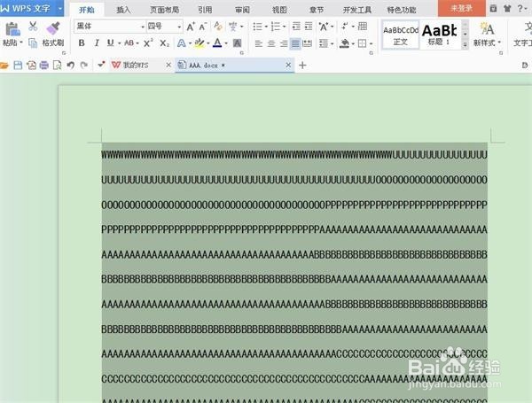Switch to 我的WPS document tab
The width and height of the screenshot is (532, 403).
[x=136, y=65]
